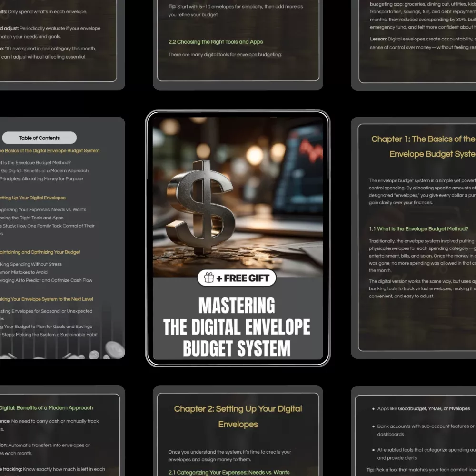The height and width of the screenshot is (476, 476).
Task: Select the "Benefits of a Modern Approach" heading
Action: pos(47,408)
